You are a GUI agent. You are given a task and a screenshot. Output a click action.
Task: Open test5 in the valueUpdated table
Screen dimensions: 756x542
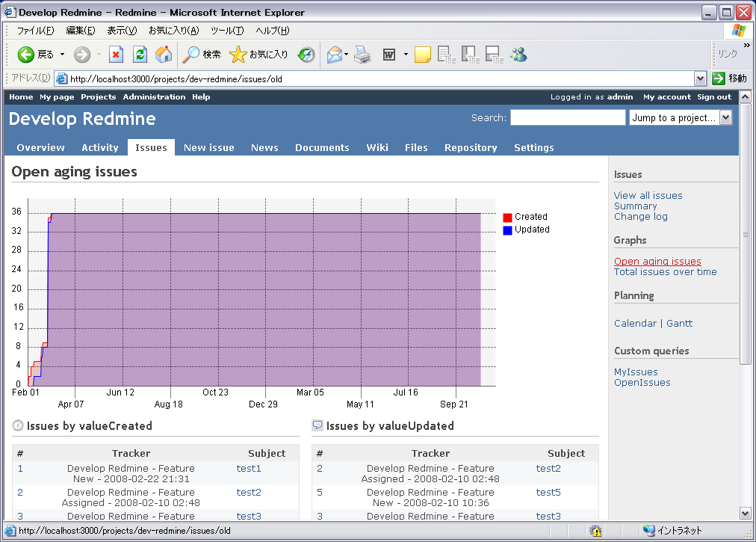548,493
